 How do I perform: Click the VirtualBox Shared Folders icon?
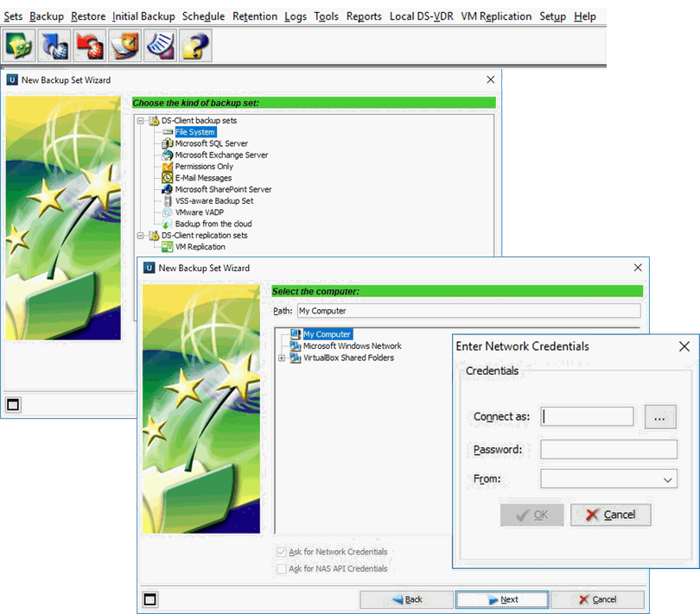click(x=295, y=358)
